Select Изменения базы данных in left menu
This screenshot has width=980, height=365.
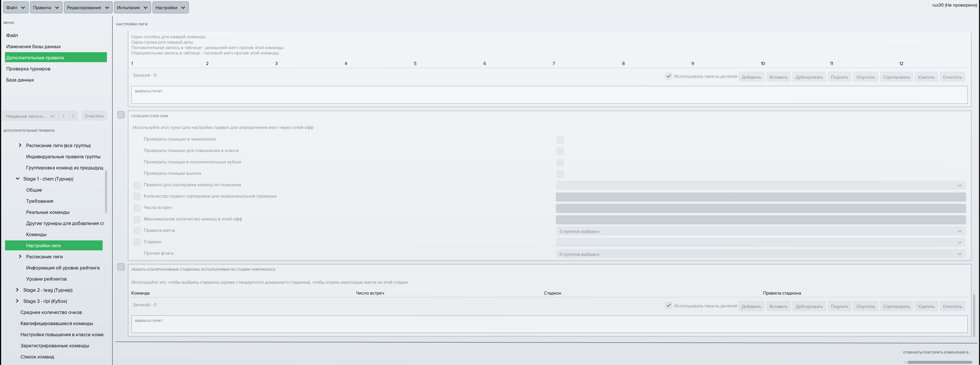coord(56,46)
